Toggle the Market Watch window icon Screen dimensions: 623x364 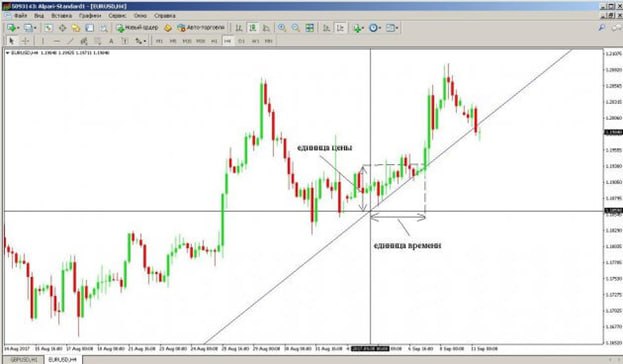[x=48, y=28]
